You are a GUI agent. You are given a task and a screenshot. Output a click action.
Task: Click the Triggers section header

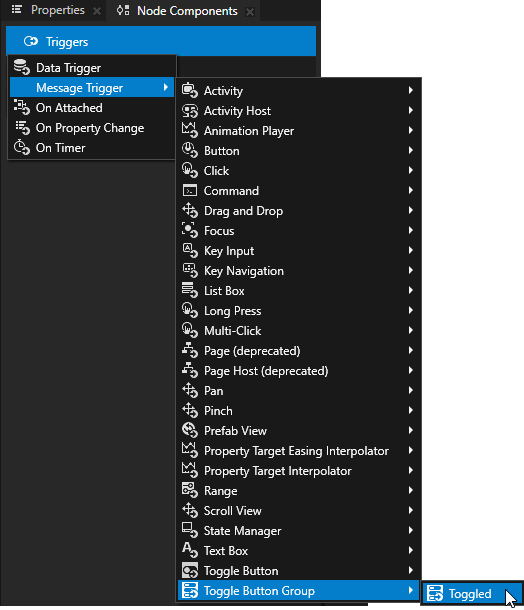point(161,41)
